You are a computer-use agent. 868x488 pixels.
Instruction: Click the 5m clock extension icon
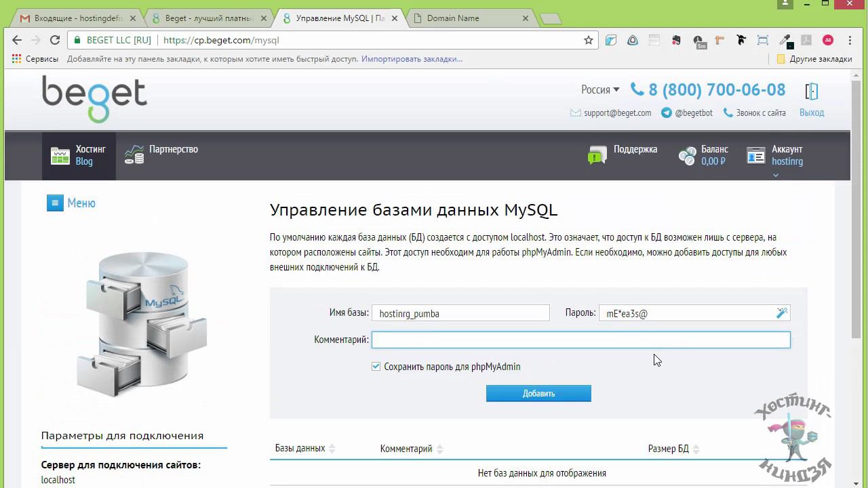(x=699, y=41)
